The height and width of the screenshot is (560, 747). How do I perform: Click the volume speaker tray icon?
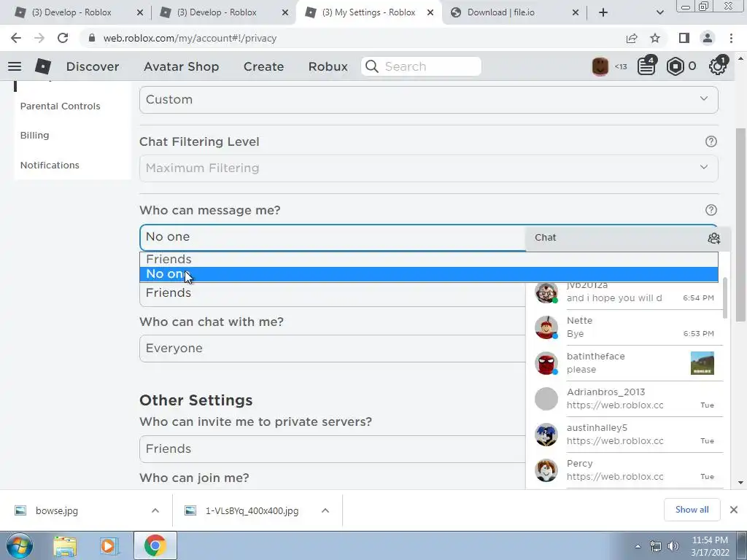(673, 546)
